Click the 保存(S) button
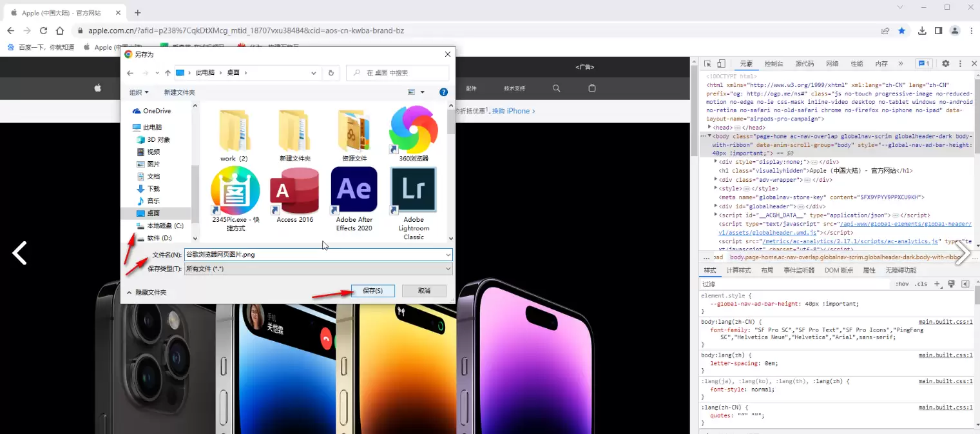 pyautogui.click(x=372, y=291)
